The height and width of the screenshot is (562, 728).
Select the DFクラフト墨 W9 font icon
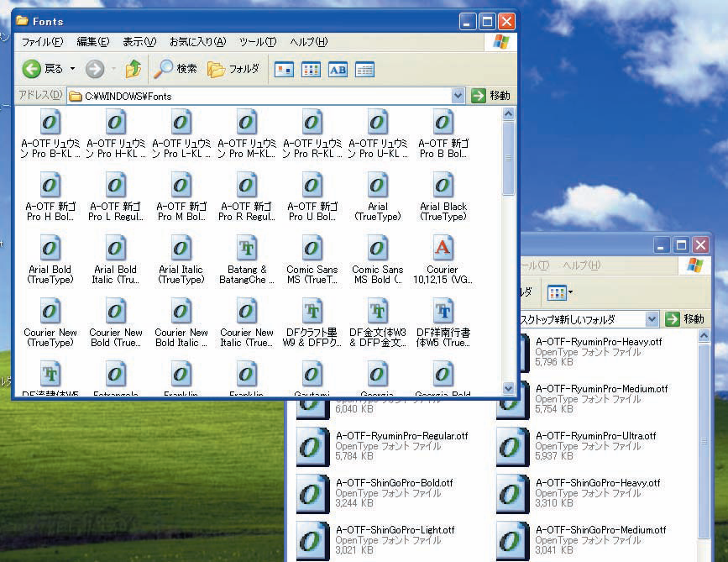[312, 311]
